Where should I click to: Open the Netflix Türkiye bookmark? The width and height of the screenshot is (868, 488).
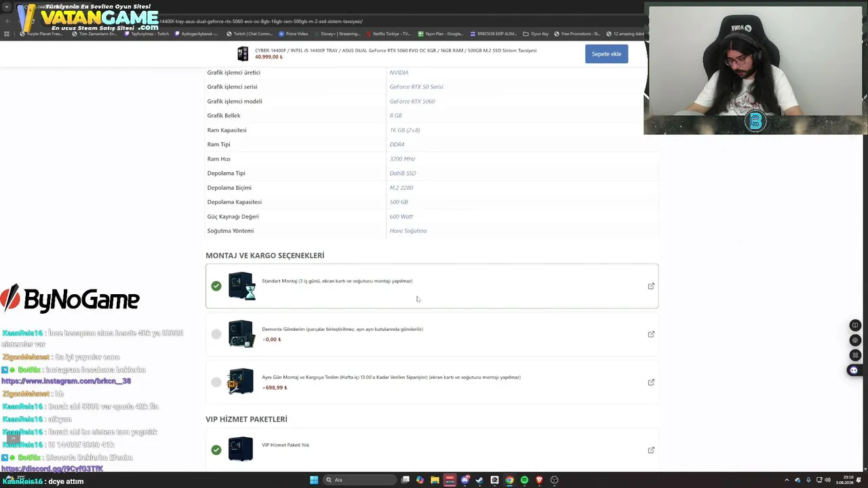click(x=388, y=34)
